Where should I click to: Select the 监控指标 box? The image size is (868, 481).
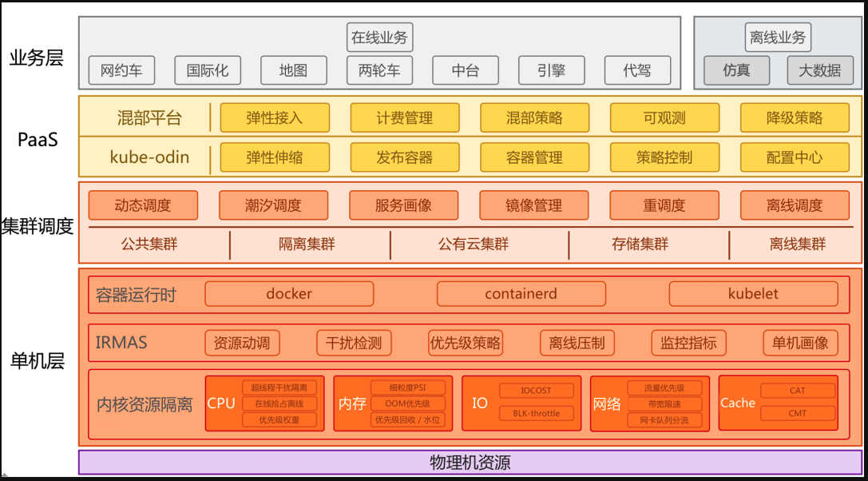click(688, 343)
